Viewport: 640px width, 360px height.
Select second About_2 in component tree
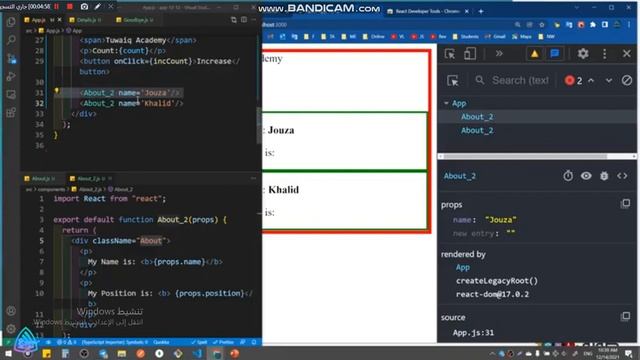pyautogui.click(x=477, y=130)
